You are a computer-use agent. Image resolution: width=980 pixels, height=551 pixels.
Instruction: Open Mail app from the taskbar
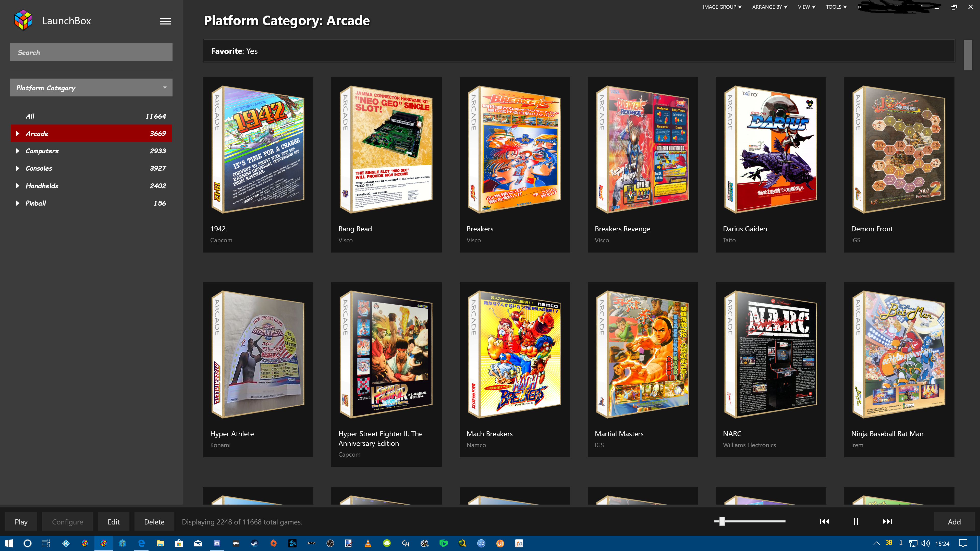point(198,543)
